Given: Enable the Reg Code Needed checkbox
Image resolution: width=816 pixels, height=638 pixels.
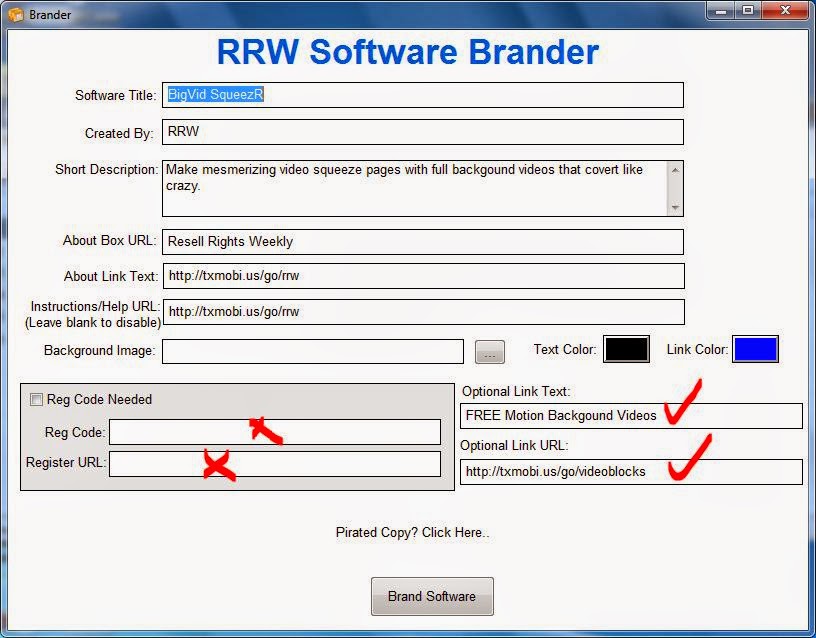Looking at the screenshot, I should point(36,400).
